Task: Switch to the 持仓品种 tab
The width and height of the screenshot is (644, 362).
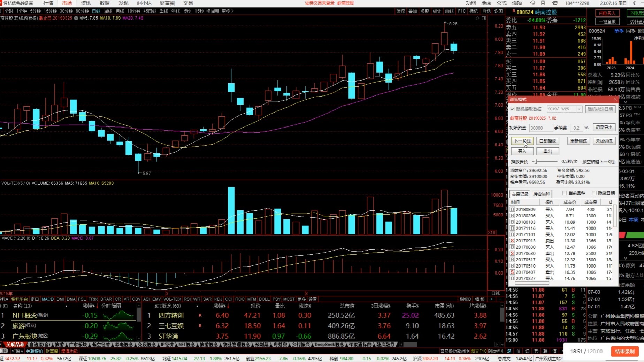Action: pyautogui.click(x=542, y=194)
